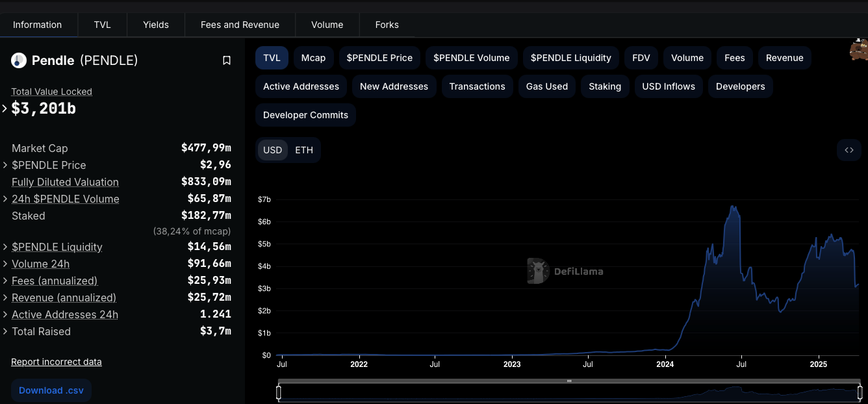
Task: Click the mini overview chart area
Action: pyautogui.click(x=569, y=393)
